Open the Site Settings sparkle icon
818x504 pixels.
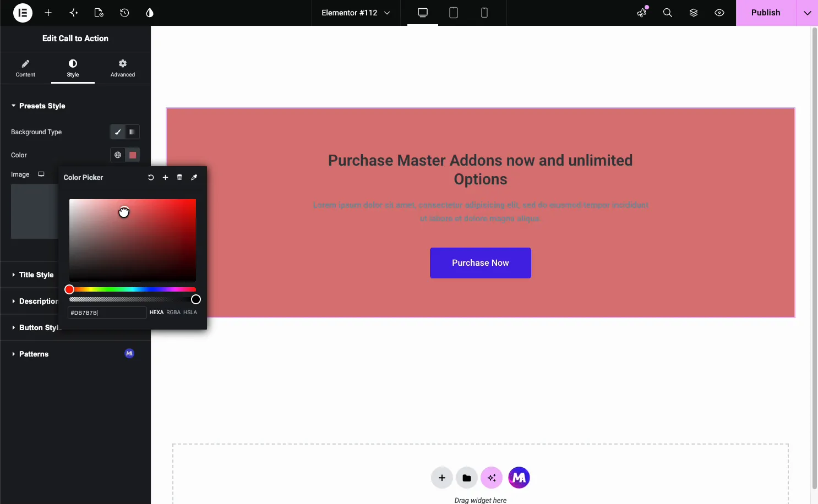tap(74, 13)
